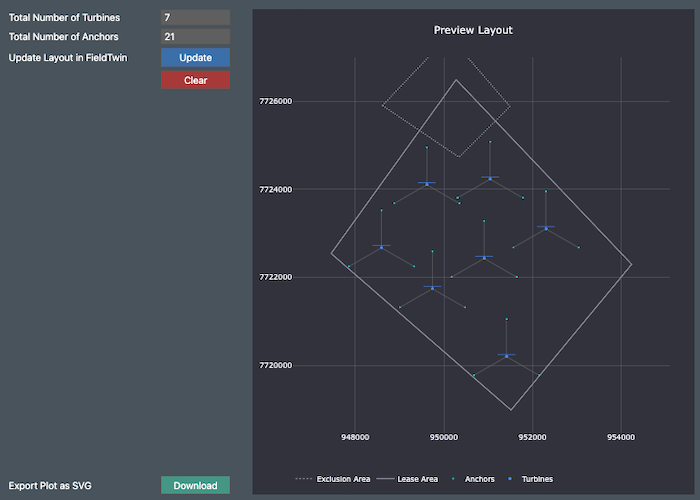Click the 'Export Plot as SVG' label

click(50, 485)
